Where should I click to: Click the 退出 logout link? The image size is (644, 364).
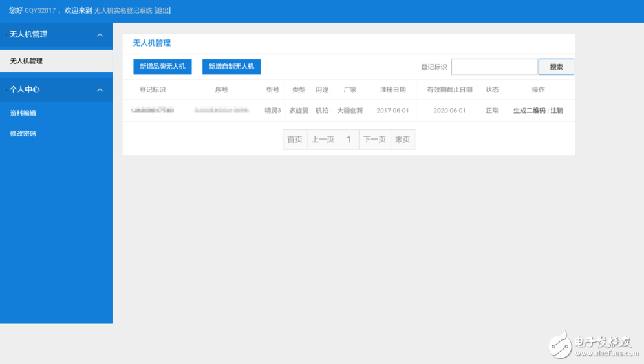(x=162, y=11)
